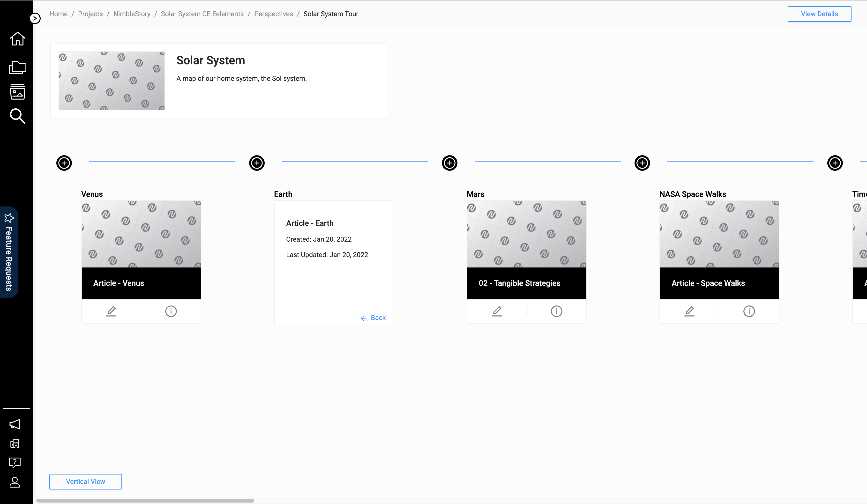The image size is (867, 504).
Task: Add element before Venus with plus button
Action: click(64, 163)
